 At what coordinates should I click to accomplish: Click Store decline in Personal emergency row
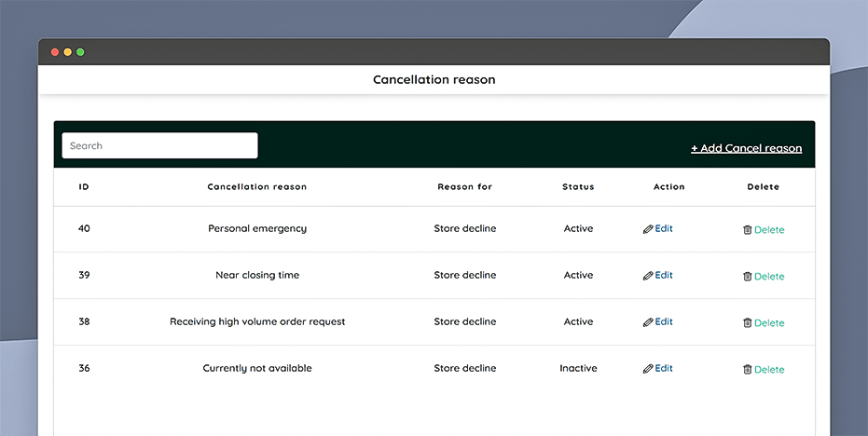[x=465, y=228]
